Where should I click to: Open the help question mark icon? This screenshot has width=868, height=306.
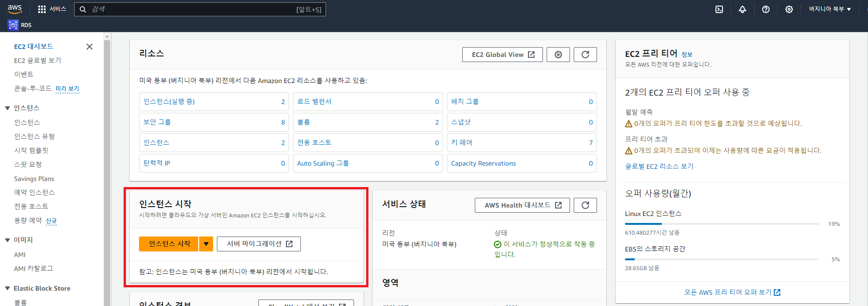click(x=766, y=9)
